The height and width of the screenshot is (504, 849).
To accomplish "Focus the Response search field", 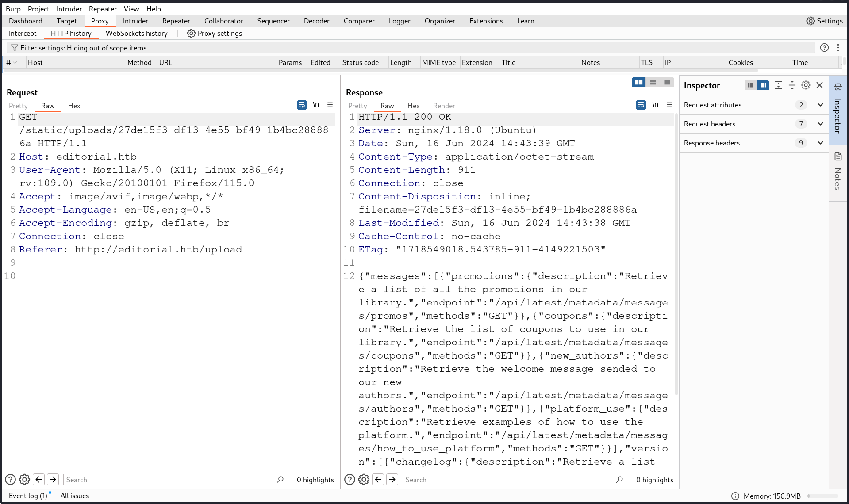I will point(515,480).
